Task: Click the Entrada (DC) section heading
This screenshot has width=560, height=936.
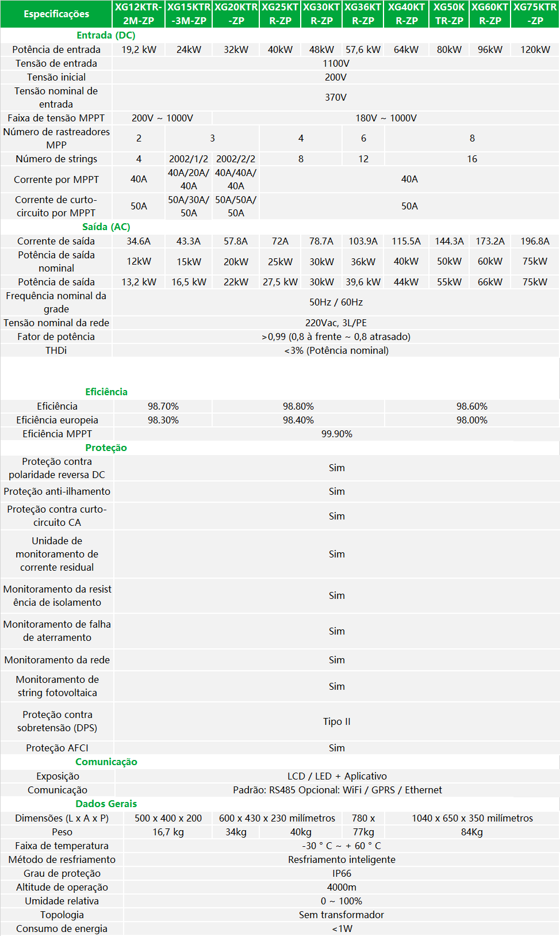Action: (x=106, y=35)
